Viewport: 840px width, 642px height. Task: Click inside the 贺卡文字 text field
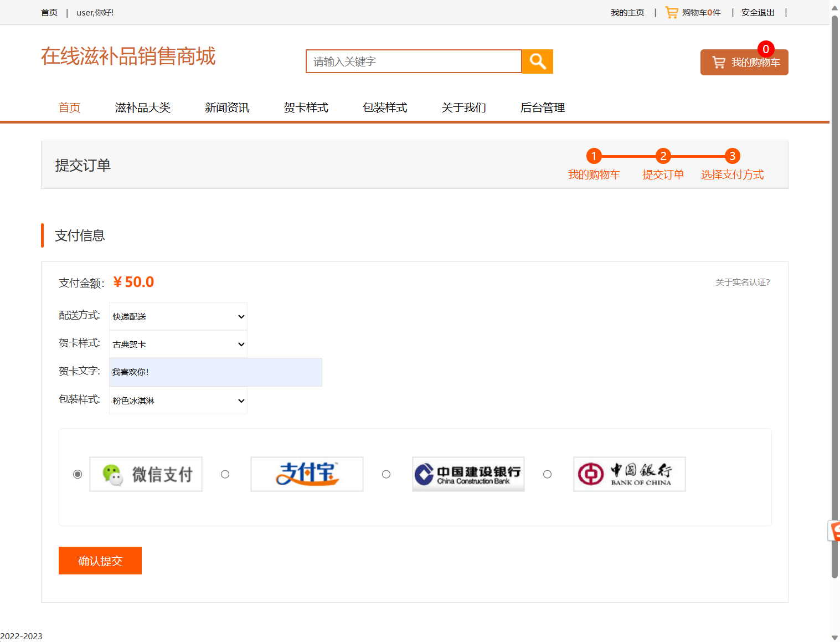(215, 372)
